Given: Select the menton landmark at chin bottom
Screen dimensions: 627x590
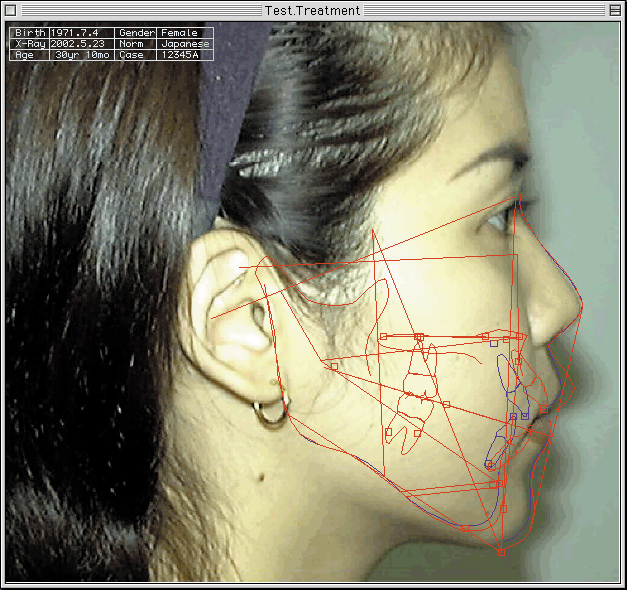Looking at the screenshot, I should (x=501, y=552).
